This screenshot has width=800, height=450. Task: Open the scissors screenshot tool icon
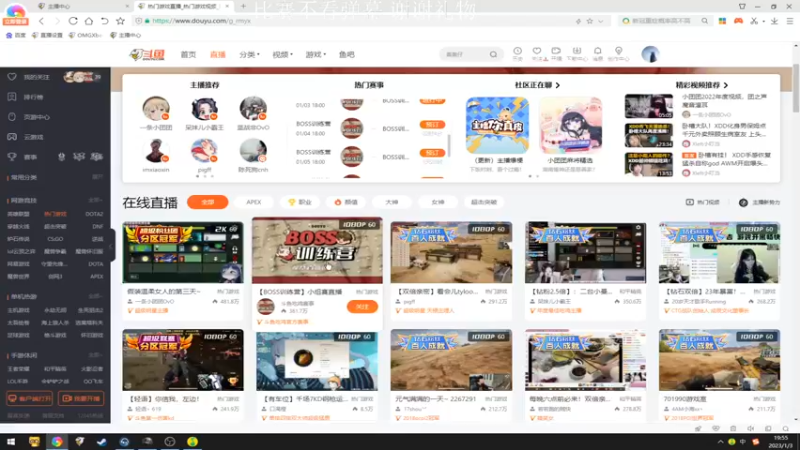point(754,21)
